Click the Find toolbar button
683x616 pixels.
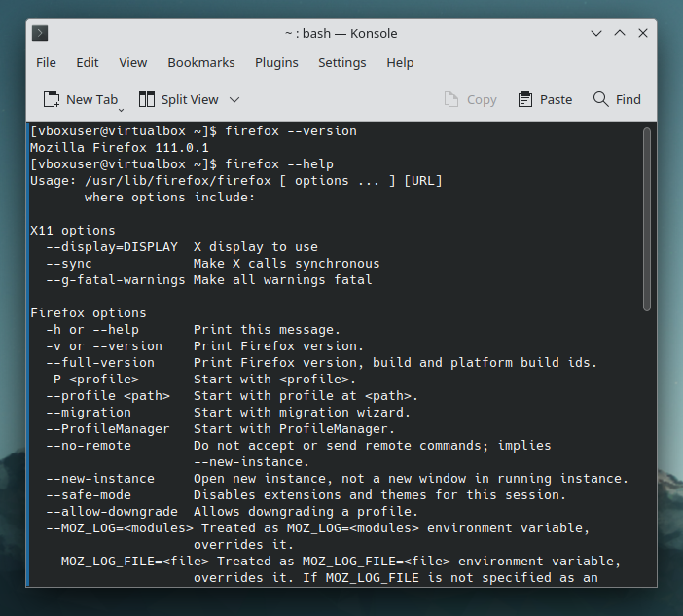click(617, 100)
